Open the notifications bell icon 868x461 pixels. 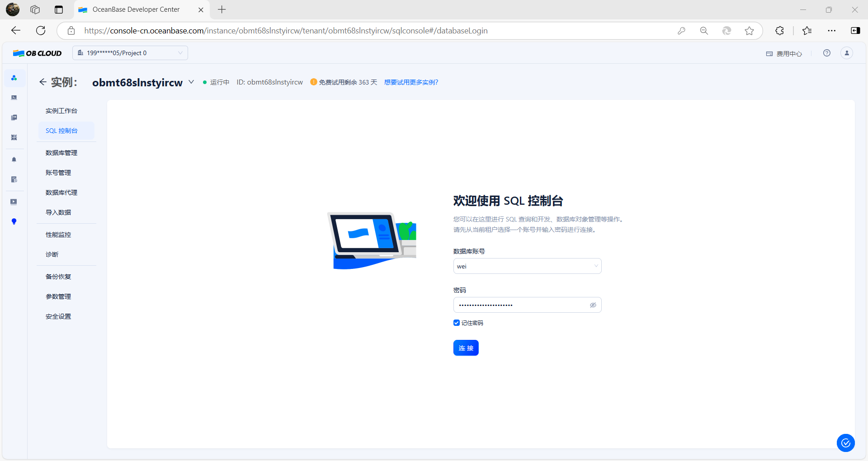tap(14, 159)
